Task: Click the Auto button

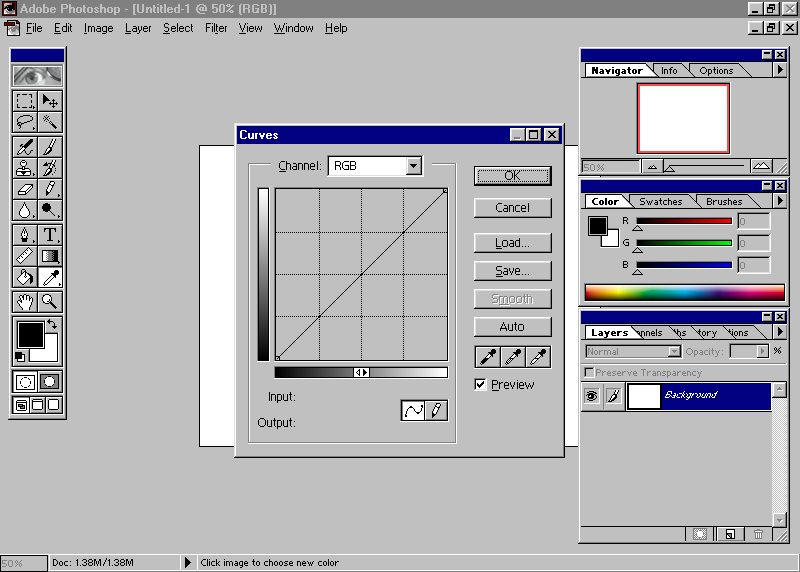Action: [512, 327]
